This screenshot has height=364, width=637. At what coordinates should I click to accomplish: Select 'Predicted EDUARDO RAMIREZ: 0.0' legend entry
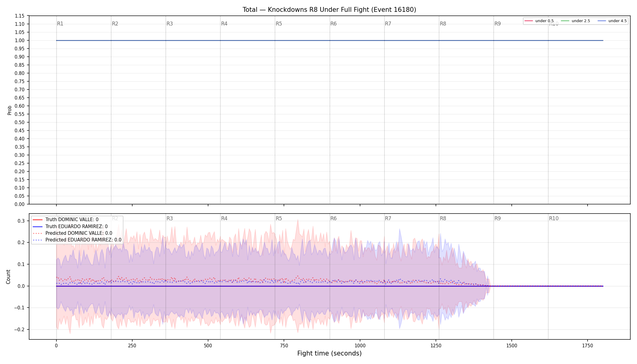tap(77, 240)
